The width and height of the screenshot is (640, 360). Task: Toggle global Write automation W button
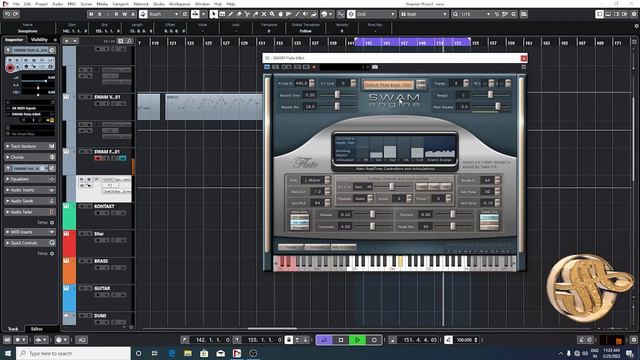(x=124, y=14)
